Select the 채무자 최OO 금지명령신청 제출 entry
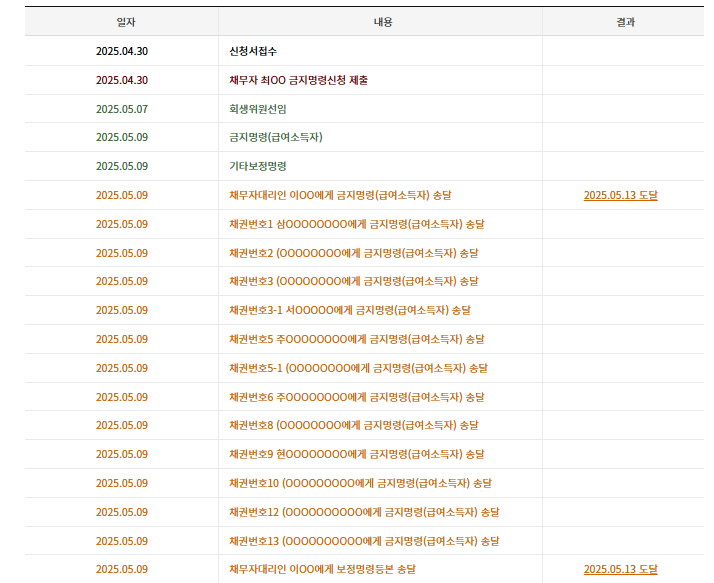Viewport: 714px width, 583px height. click(298, 80)
